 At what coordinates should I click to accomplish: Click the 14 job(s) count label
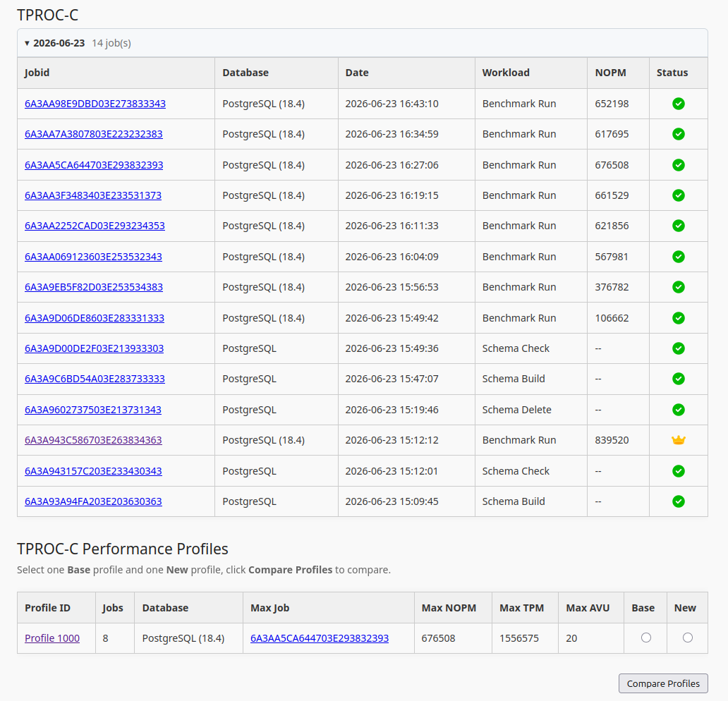(x=111, y=43)
